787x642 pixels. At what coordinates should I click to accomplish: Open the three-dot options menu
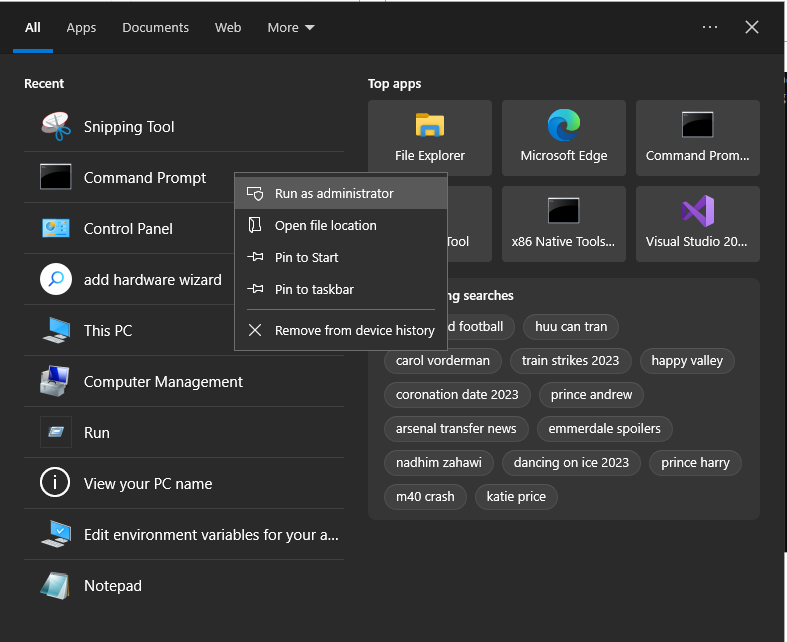click(710, 28)
